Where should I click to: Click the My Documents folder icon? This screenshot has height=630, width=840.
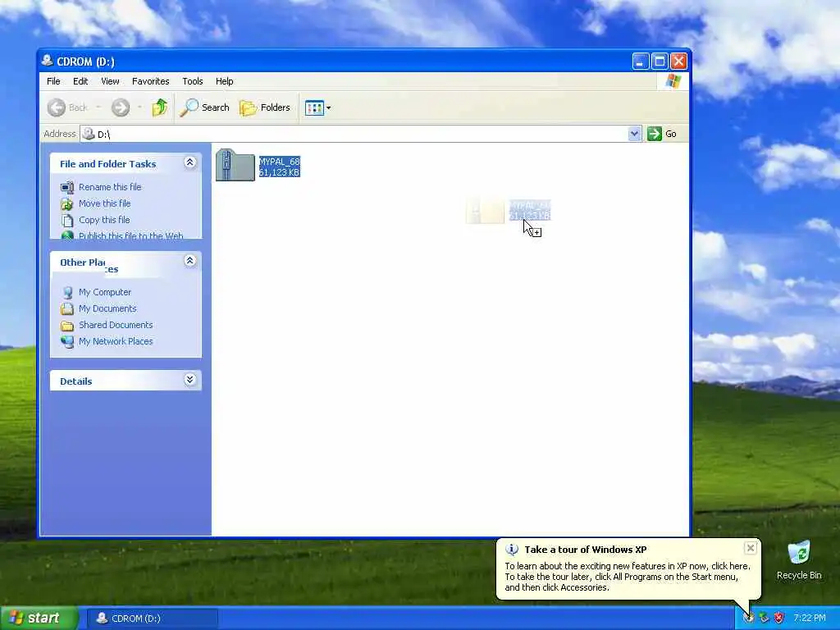[x=67, y=309]
